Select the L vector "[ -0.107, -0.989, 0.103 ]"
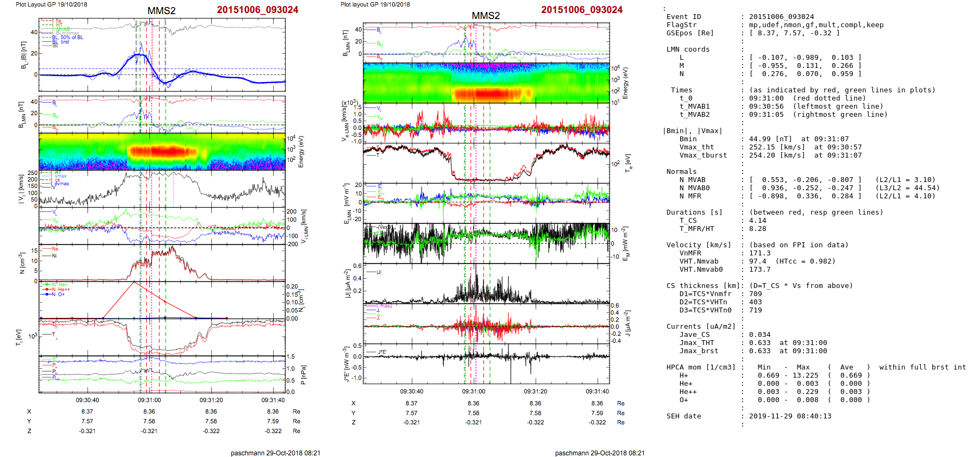The image size is (980, 457). [x=805, y=58]
